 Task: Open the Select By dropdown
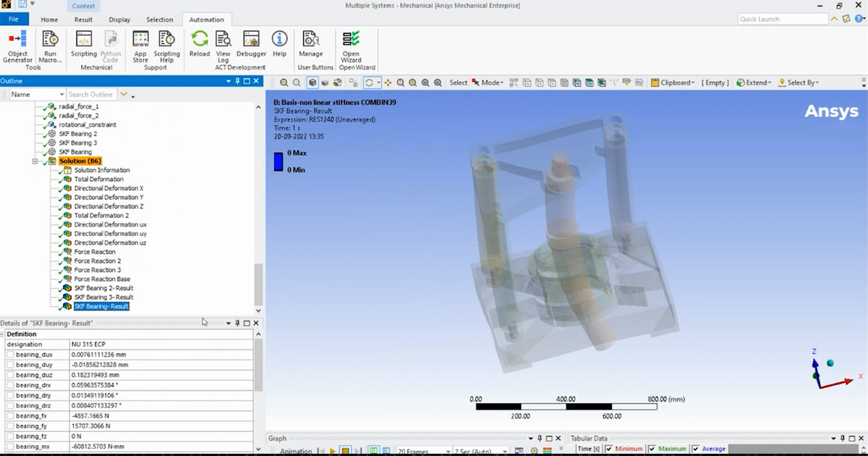799,83
